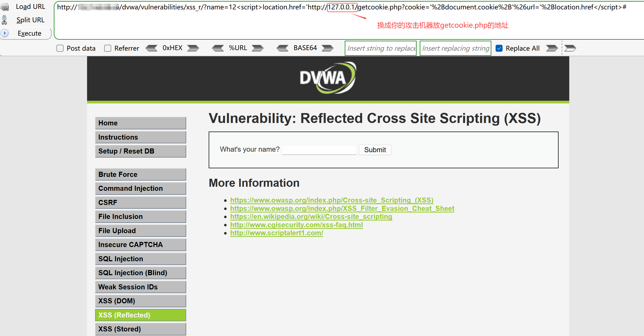
Task: Click the 0xHEX encode right arrow
Action: (193, 48)
